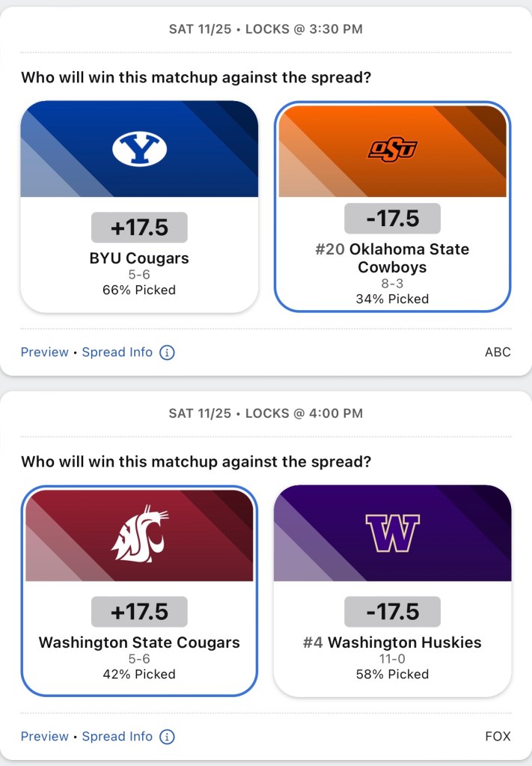Click Spread Info text in ABC matchup
532x766 pixels.
click(117, 353)
